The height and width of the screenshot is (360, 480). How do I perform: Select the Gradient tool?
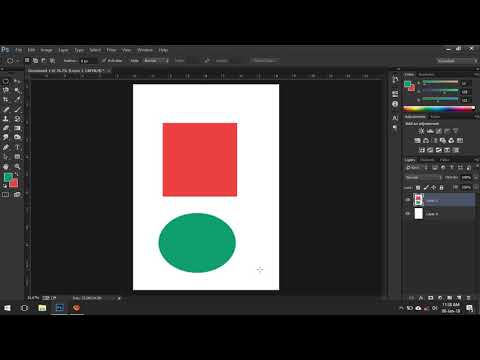click(17, 128)
